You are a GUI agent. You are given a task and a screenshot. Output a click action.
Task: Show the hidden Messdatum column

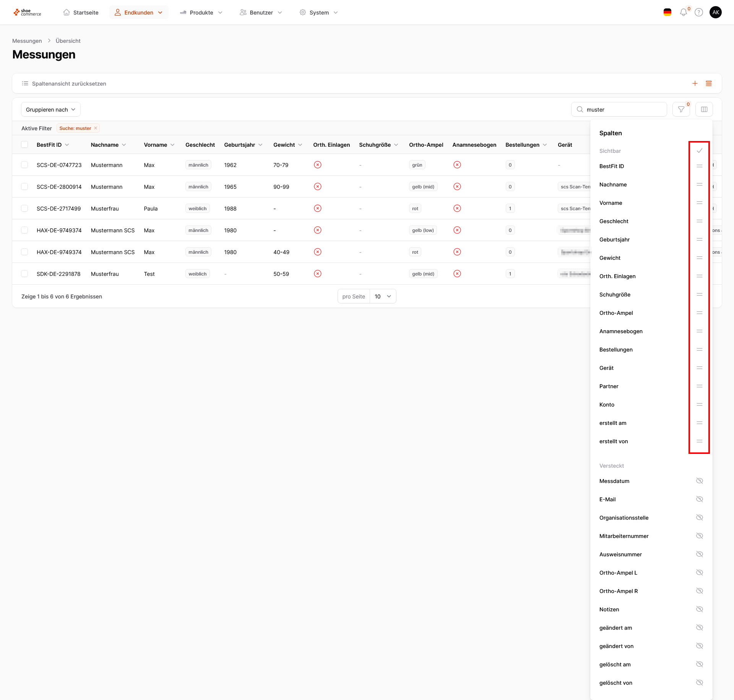[700, 481]
